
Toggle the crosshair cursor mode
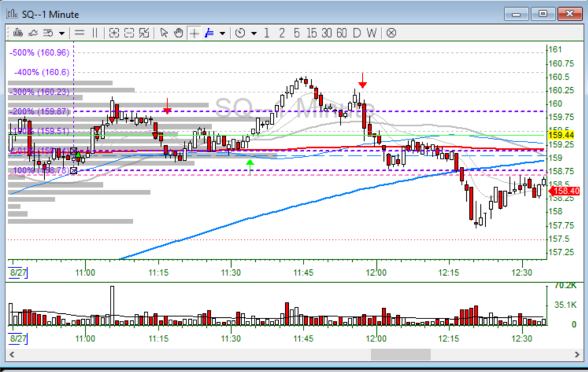pyautogui.click(x=194, y=33)
